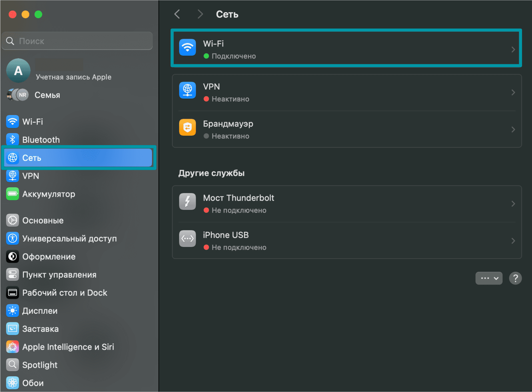The width and height of the screenshot is (532, 392).
Task: Click the Bluetooth icon in the sidebar
Action: (12, 140)
